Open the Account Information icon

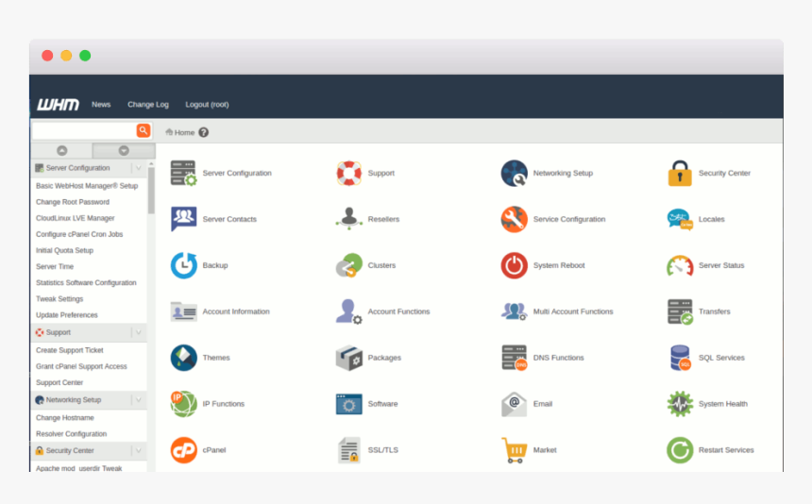183,311
